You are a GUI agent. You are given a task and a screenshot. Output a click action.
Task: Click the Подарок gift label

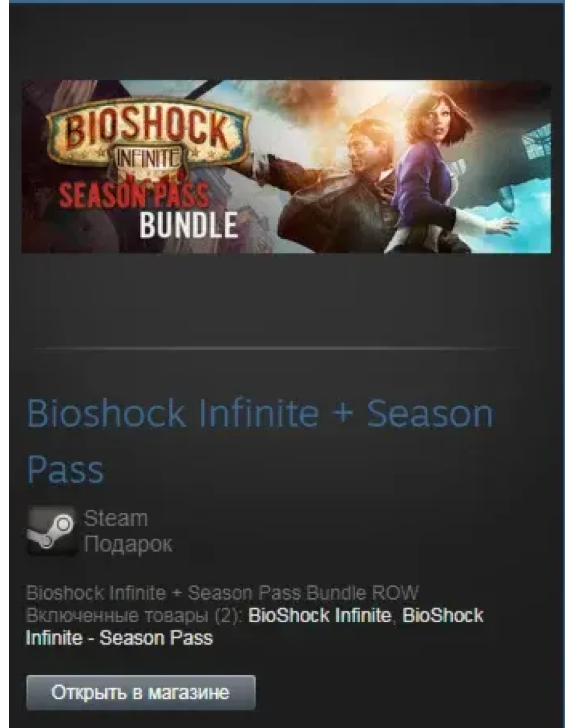coord(128,544)
